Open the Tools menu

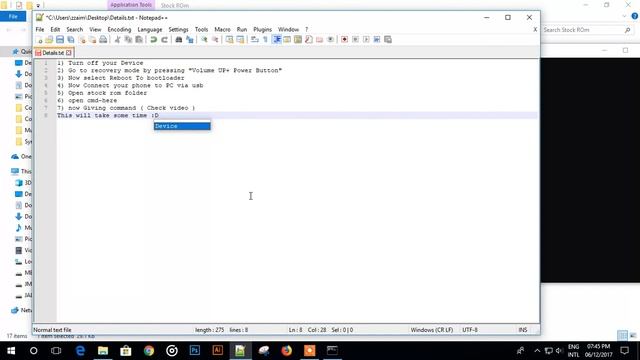[201, 29]
